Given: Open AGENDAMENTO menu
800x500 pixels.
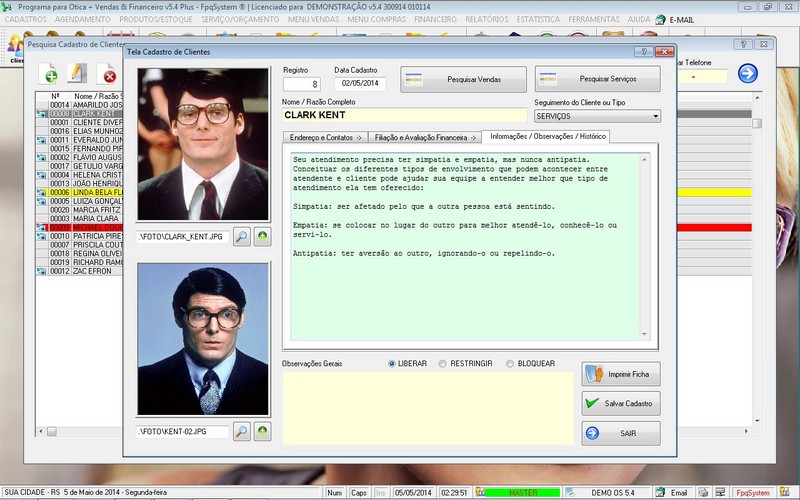Looking at the screenshot, I should 83,19.
